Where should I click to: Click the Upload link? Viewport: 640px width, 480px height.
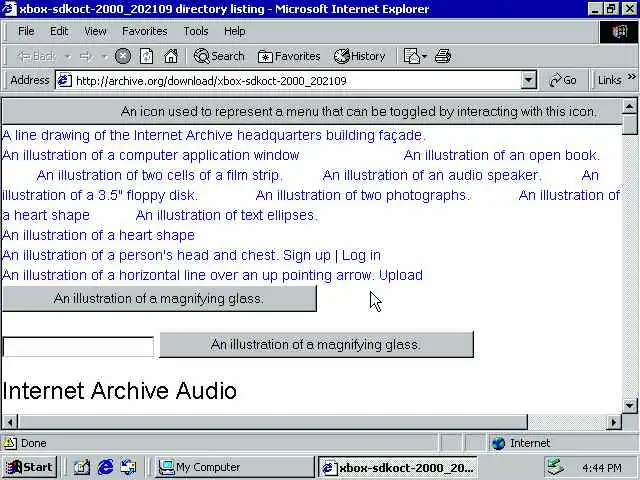point(401,275)
